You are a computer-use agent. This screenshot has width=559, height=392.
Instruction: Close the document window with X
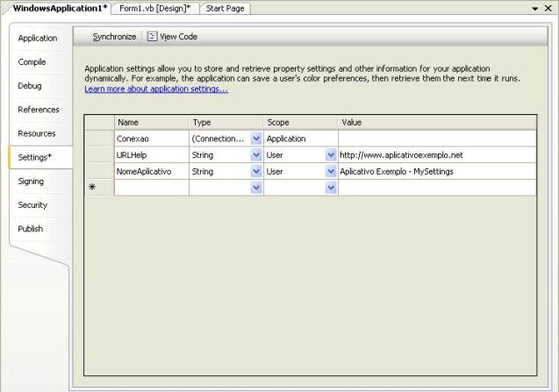(x=549, y=8)
